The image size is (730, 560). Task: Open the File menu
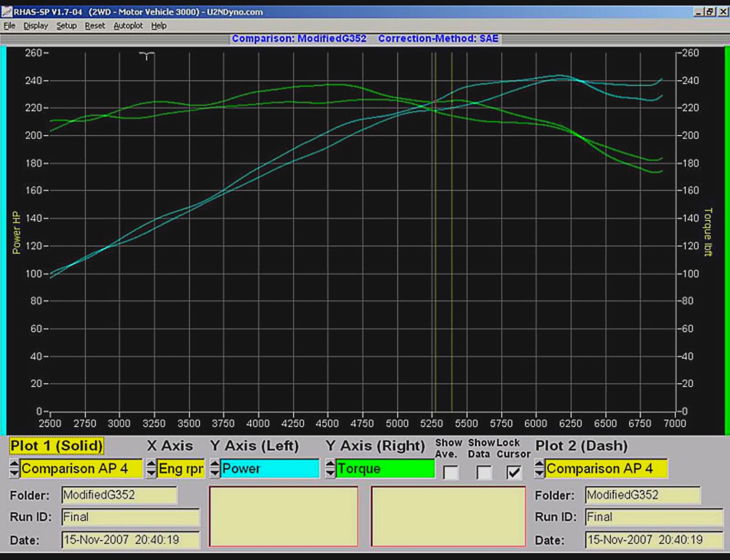tap(9, 26)
